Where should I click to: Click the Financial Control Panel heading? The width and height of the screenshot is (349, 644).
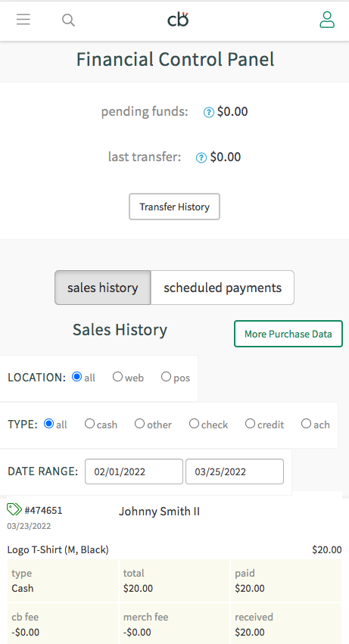click(175, 59)
